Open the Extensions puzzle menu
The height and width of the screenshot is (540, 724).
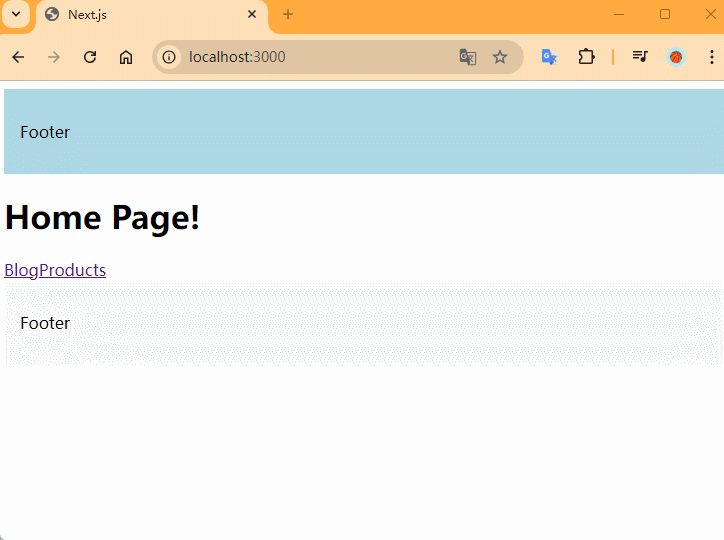(x=586, y=57)
